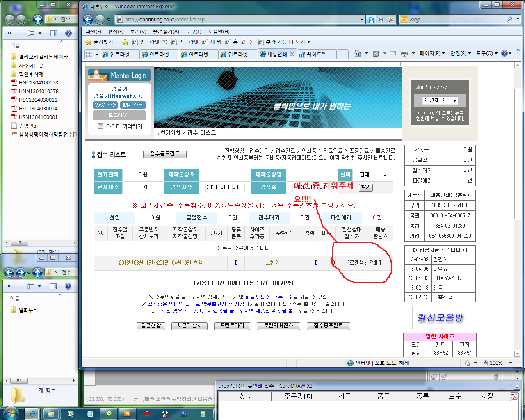Open the 도구(T) menu
This screenshot has height=420, width=525.
pyautogui.click(x=193, y=32)
